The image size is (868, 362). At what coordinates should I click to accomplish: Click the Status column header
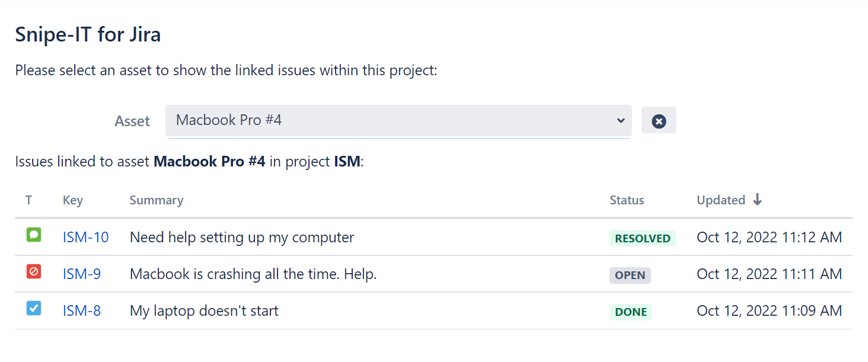[x=627, y=200]
